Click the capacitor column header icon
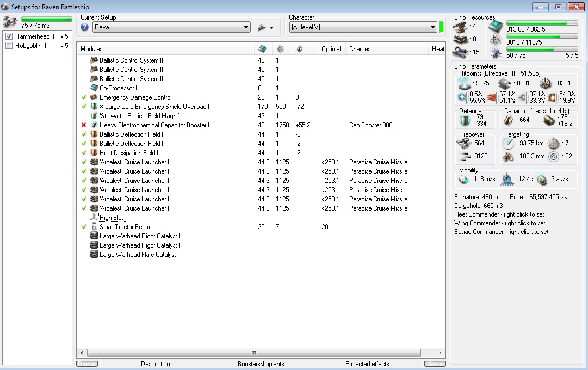The width and height of the screenshot is (588, 370). point(299,49)
